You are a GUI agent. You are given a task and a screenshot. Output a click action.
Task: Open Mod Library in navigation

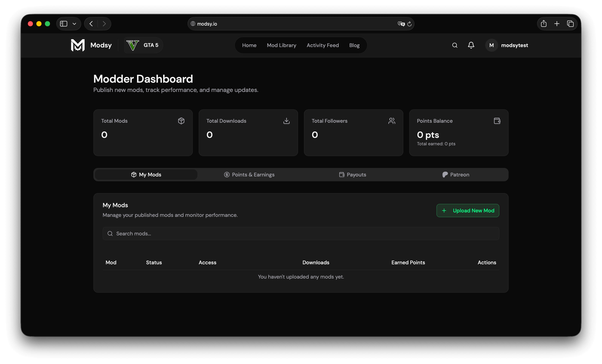click(x=282, y=45)
